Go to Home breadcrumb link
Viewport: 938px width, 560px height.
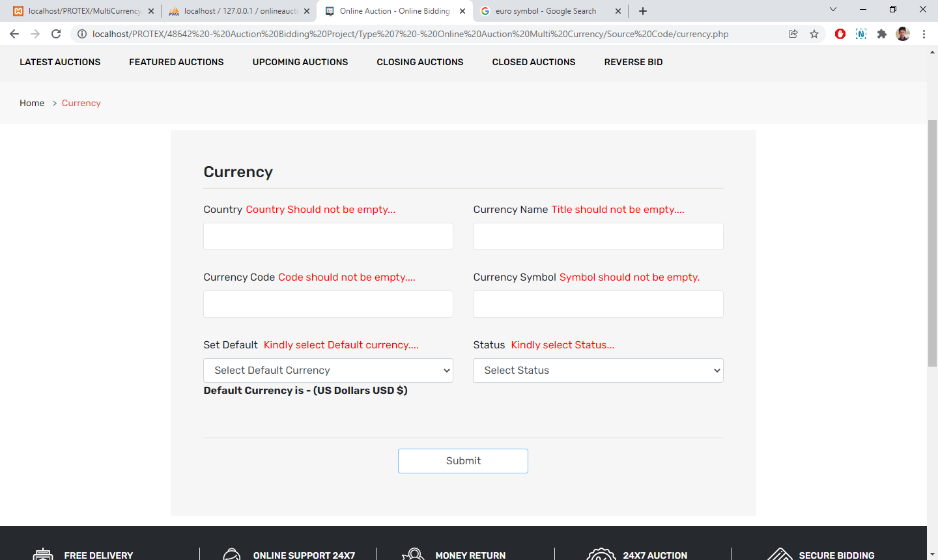[32, 103]
